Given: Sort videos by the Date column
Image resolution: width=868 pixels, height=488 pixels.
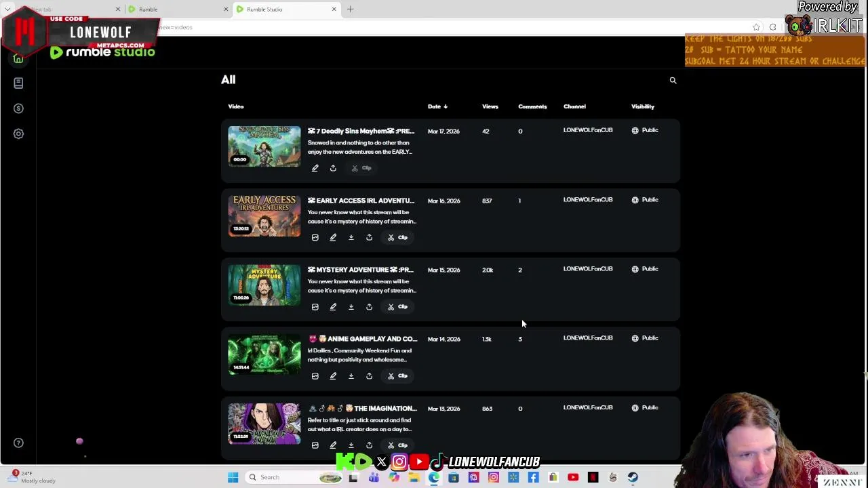Looking at the screenshot, I should 437,106.
